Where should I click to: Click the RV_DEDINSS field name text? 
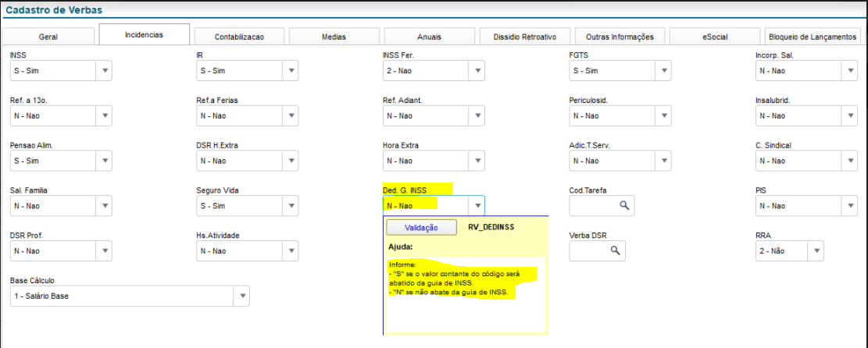pos(491,227)
